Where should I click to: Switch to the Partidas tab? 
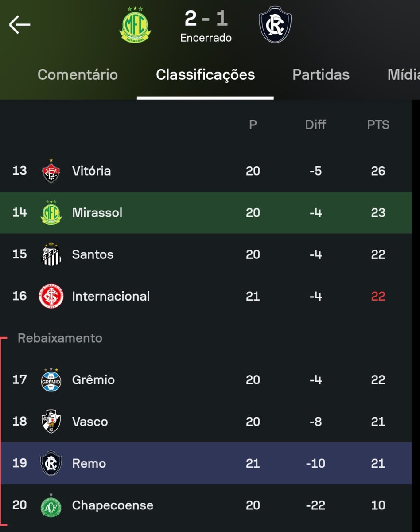coord(321,74)
